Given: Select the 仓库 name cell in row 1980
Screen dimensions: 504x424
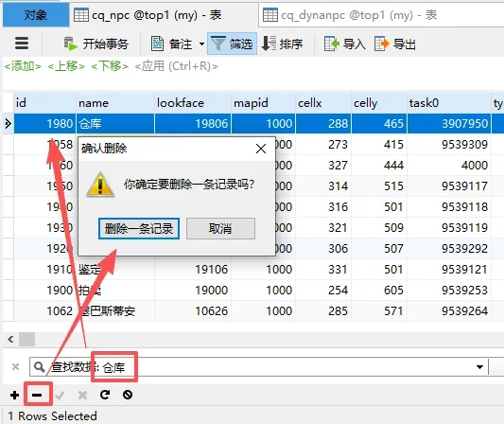Looking at the screenshot, I should (115, 124).
